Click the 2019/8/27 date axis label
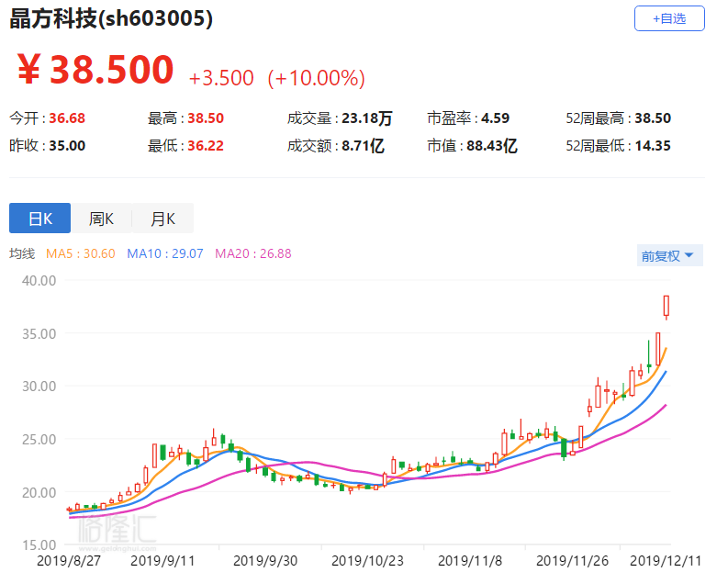728x572 pixels. [69, 561]
